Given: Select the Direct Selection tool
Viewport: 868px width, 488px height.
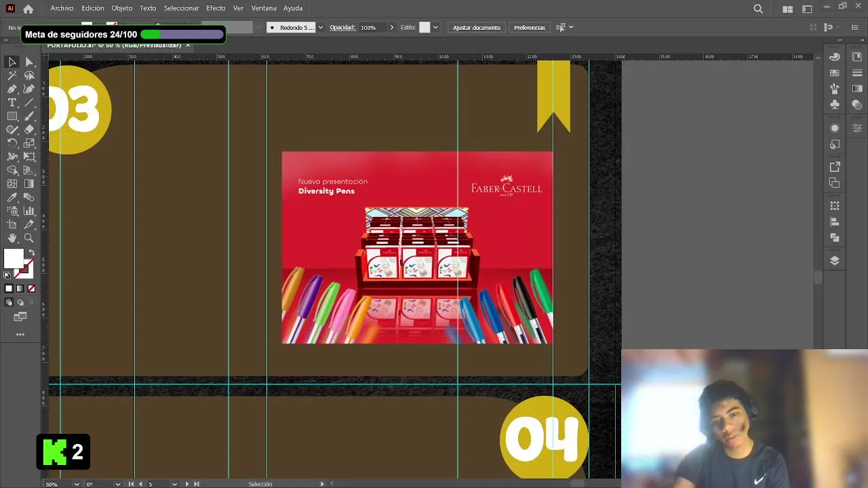Looking at the screenshot, I should point(29,62).
